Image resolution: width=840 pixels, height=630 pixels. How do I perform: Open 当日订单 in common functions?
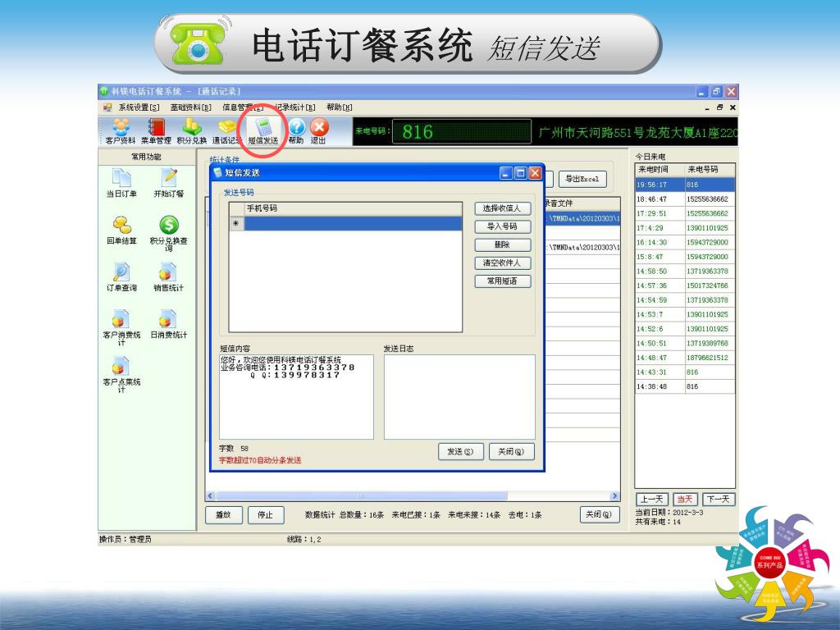[x=121, y=183]
